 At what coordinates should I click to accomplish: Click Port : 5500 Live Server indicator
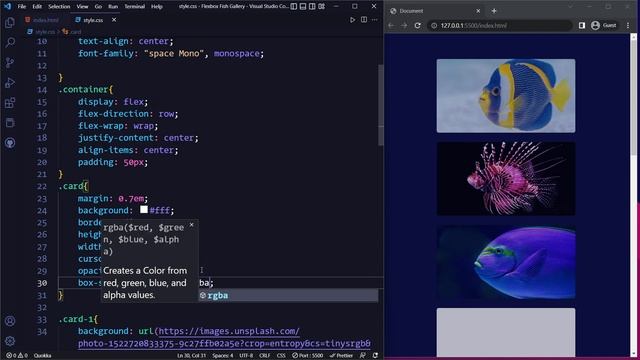point(307,356)
